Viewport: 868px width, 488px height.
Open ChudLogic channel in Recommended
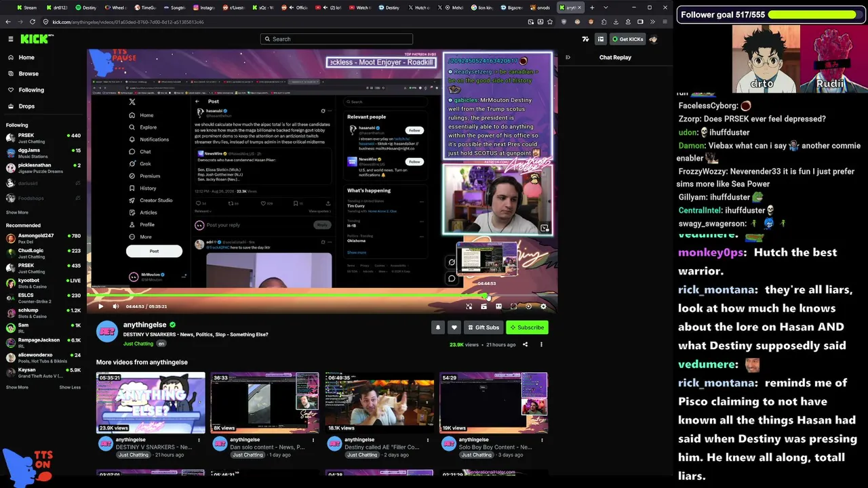(x=43, y=253)
